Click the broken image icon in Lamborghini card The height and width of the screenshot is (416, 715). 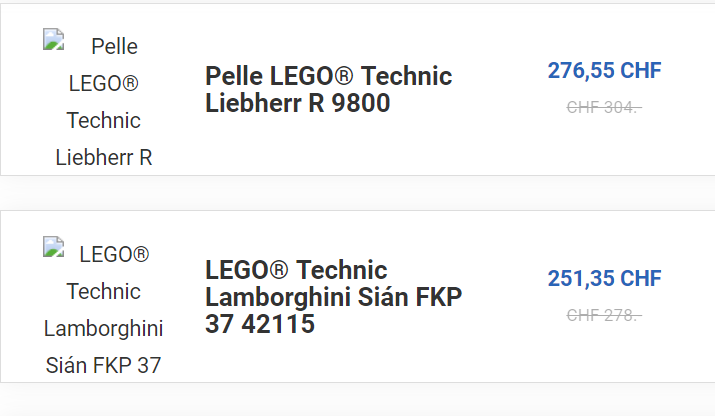pos(53,247)
